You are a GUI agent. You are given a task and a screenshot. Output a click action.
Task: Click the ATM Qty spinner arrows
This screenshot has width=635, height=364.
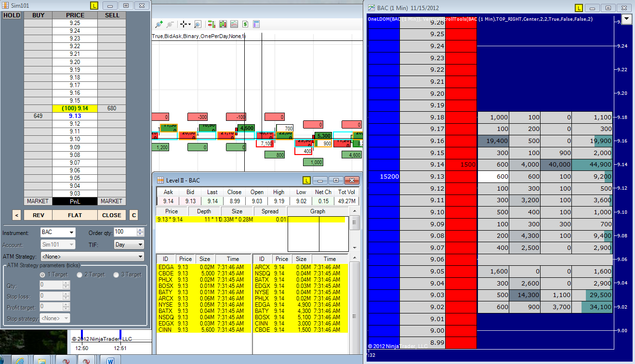tap(66, 285)
